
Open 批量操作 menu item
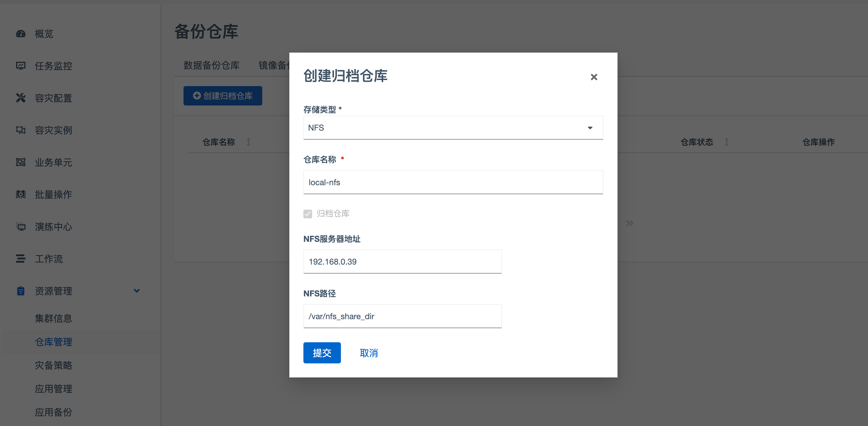[54, 195]
